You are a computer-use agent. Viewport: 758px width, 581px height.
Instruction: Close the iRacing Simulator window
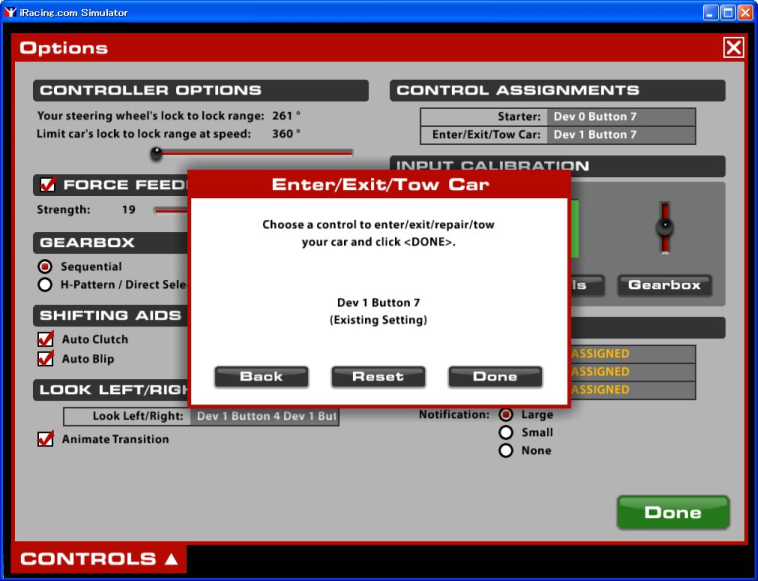[745, 12]
